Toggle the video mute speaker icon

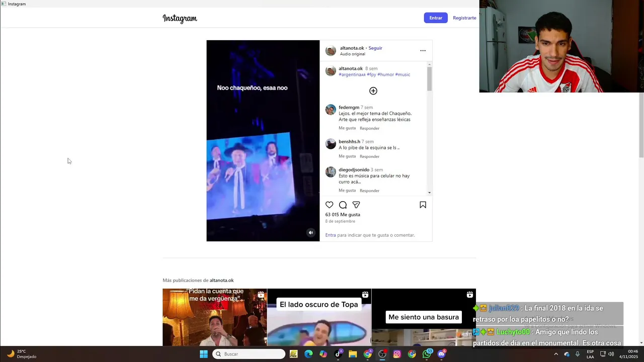pyautogui.click(x=310, y=232)
